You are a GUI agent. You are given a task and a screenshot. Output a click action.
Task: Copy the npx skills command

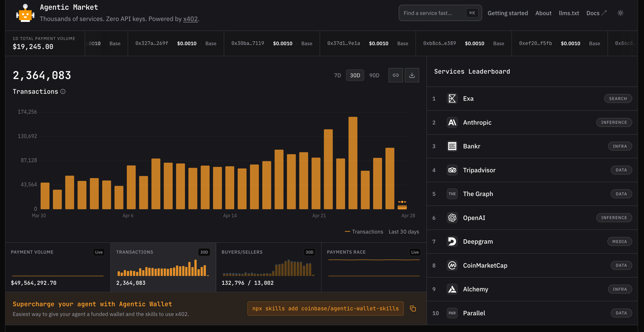(x=413, y=309)
